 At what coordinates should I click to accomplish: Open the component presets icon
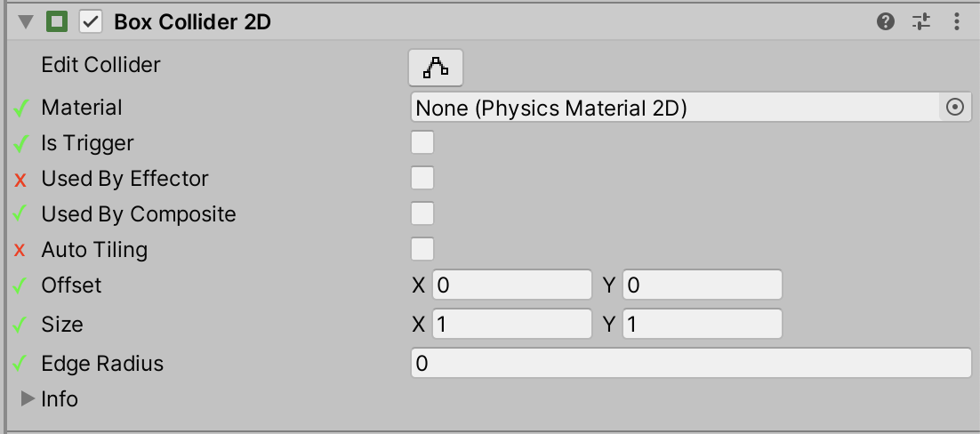[921, 22]
